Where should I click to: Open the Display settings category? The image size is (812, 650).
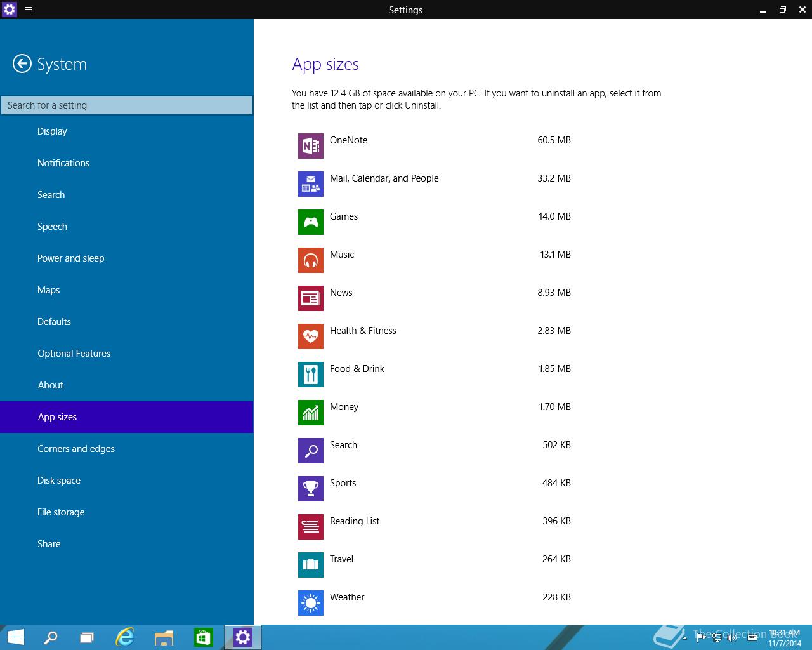click(x=127, y=131)
